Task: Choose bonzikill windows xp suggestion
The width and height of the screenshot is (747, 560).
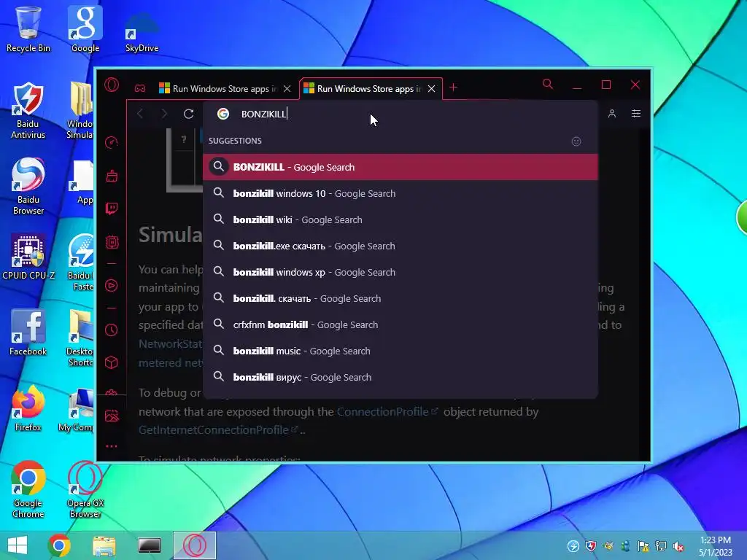Action: 400,272
